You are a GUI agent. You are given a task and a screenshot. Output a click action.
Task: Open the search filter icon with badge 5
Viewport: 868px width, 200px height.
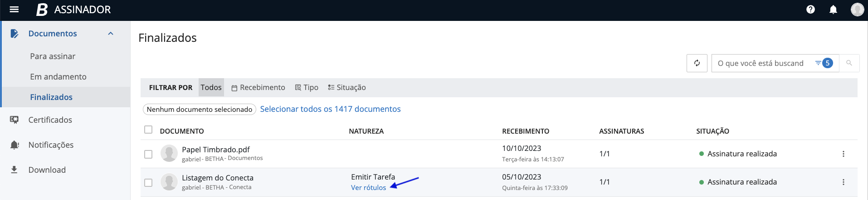[824, 63]
